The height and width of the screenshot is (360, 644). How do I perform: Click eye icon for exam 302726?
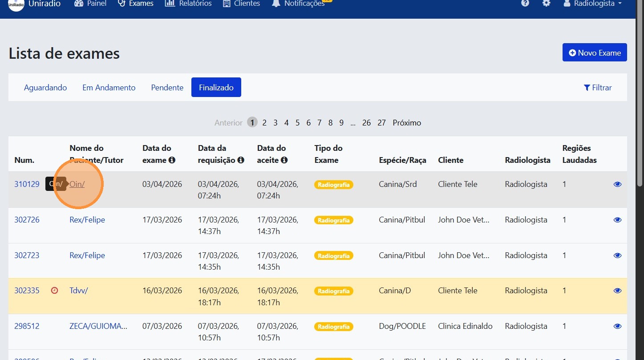pyautogui.click(x=617, y=220)
